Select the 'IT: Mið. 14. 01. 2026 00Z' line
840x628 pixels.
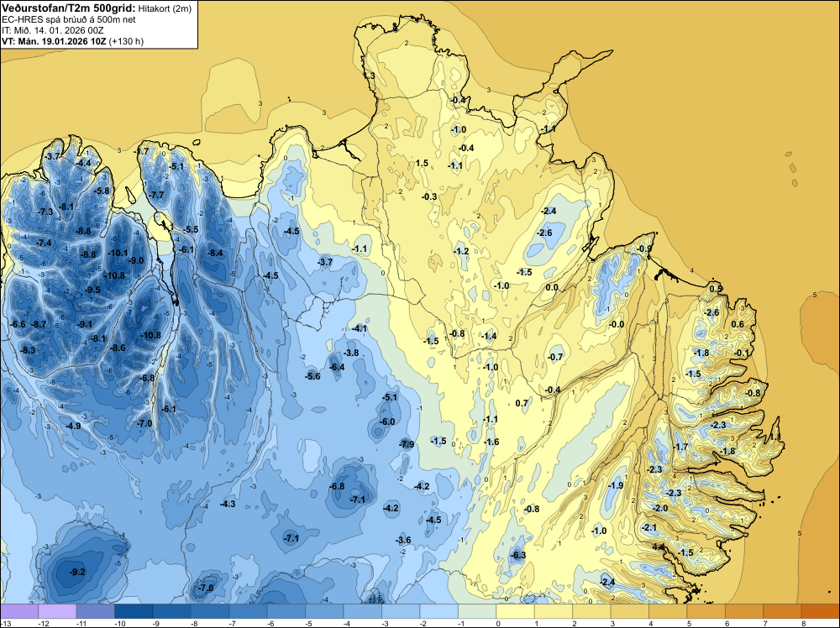(x=52, y=30)
